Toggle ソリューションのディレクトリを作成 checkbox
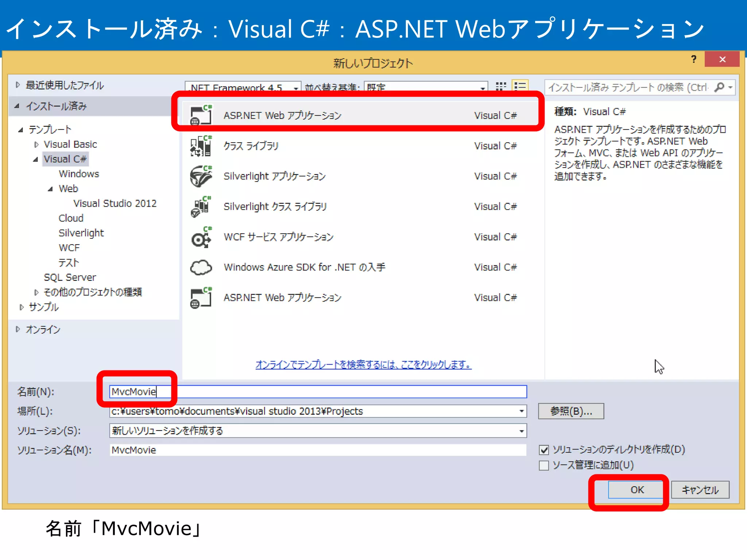This screenshot has width=747, height=560. [544, 450]
